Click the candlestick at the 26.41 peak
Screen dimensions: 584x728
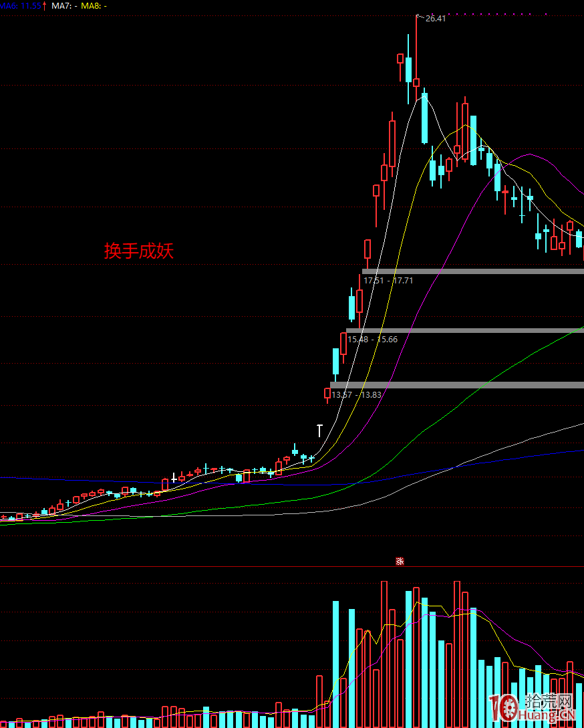point(416,83)
